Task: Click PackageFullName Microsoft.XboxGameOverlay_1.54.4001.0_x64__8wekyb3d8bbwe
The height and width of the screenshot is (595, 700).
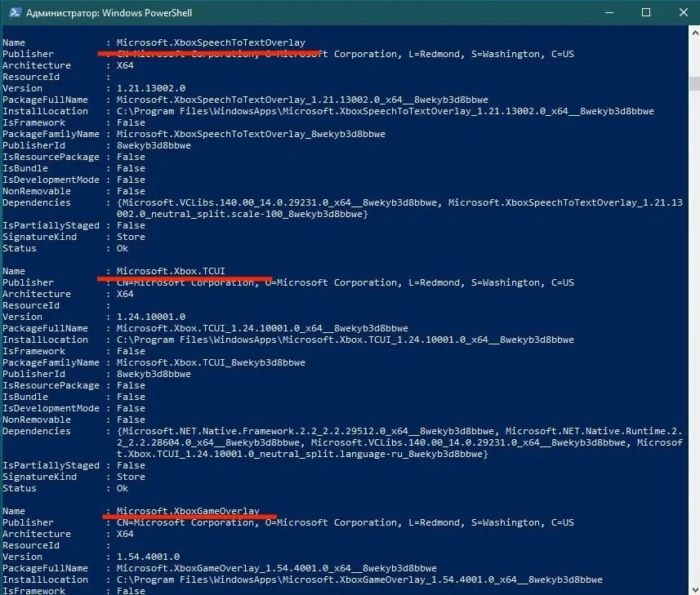Action: 276,568
